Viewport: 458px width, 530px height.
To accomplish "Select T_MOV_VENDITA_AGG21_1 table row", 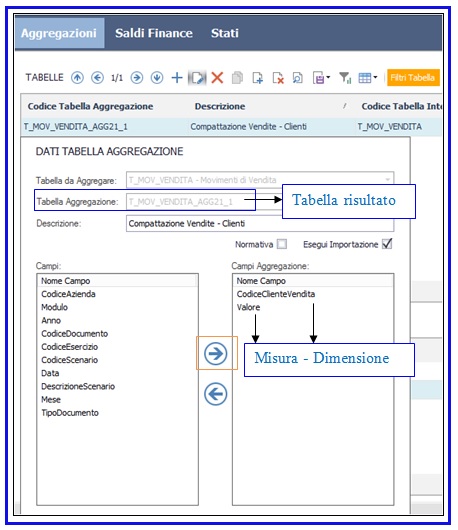I will pyautogui.click(x=231, y=127).
